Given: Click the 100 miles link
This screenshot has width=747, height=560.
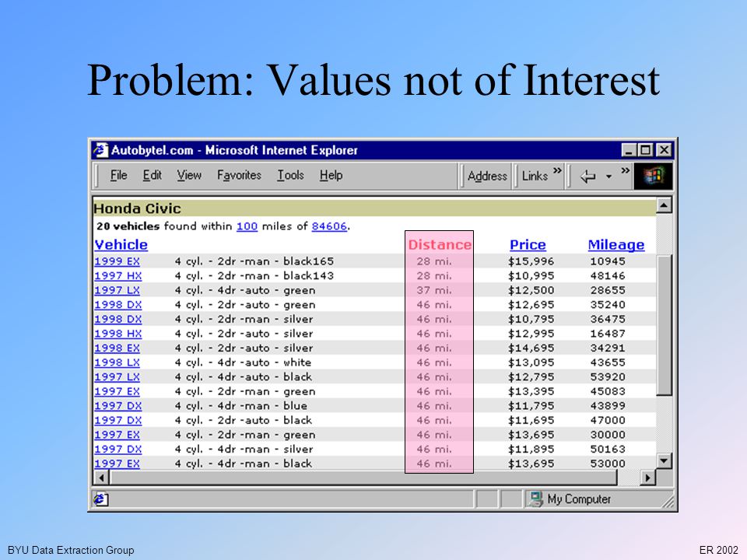Looking at the screenshot, I should tap(247, 226).
